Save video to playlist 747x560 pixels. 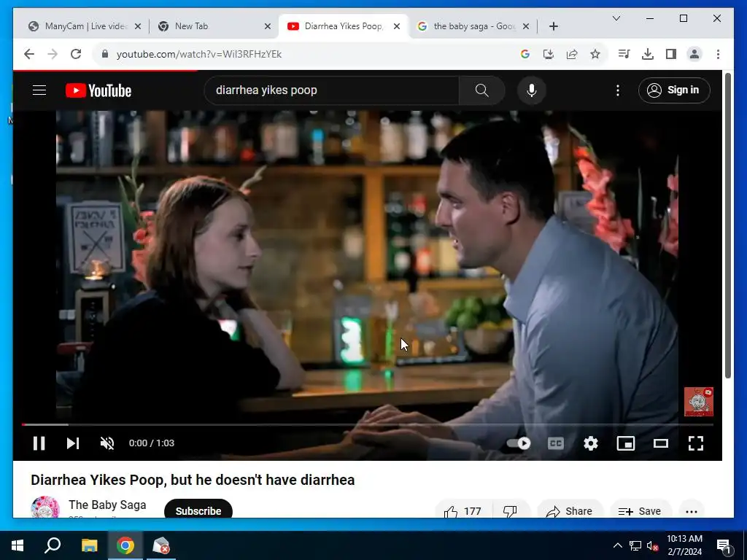pyautogui.click(x=640, y=510)
